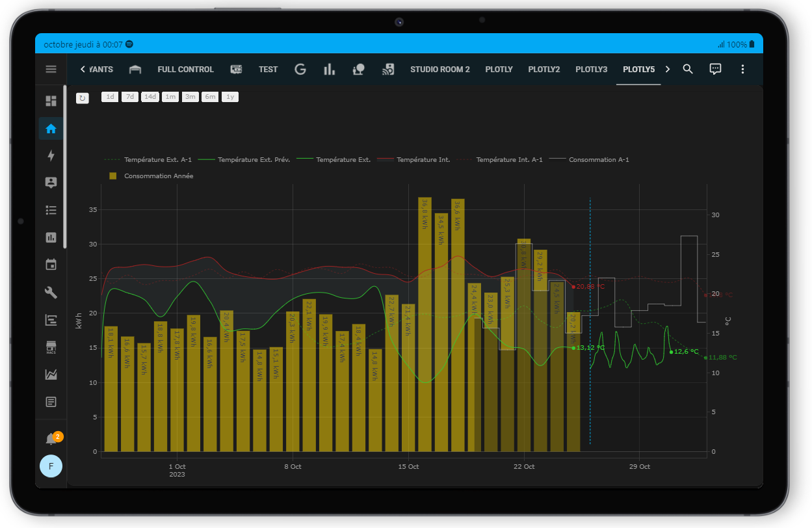Click the search magnifier icon
The image size is (812, 528).
click(688, 69)
